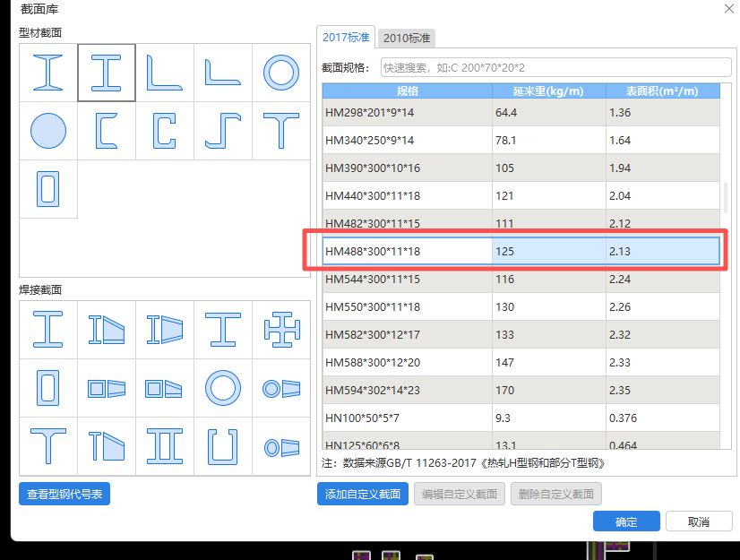Click the table's vertical scrollbar thumb

tap(726, 197)
